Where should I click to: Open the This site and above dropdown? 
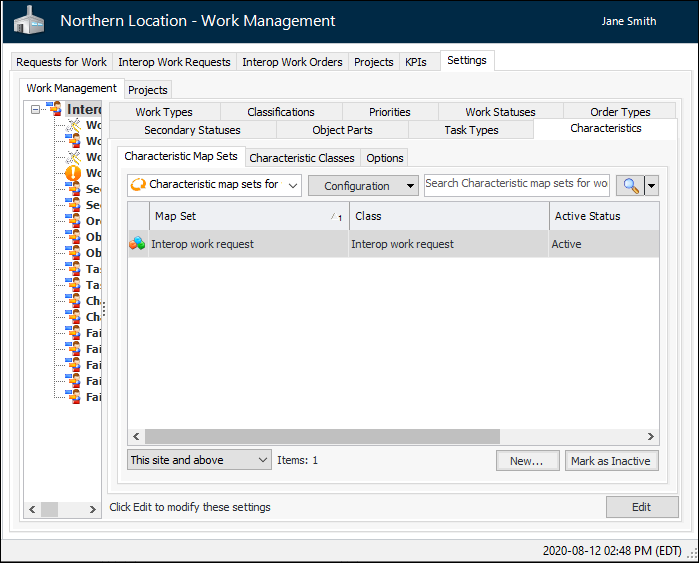pos(200,460)
